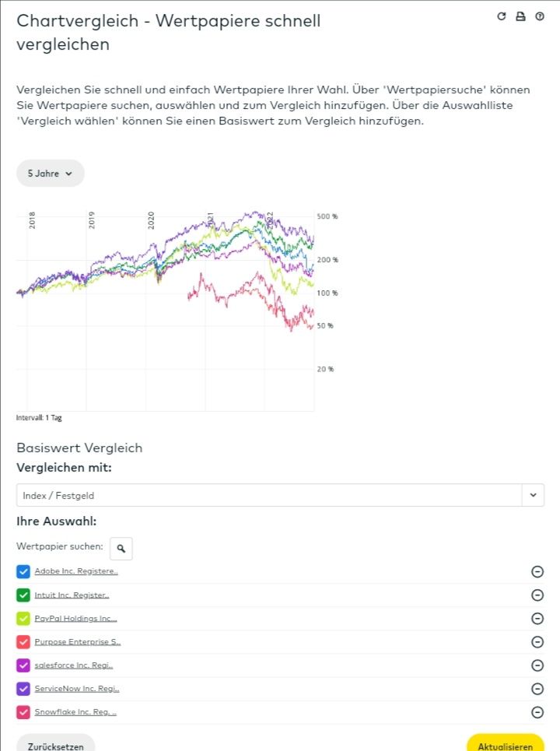Viewport: 560px width, 751px height.
Task: Open the PayPal Holdings Inc. link
Action: tap(75, 619)
